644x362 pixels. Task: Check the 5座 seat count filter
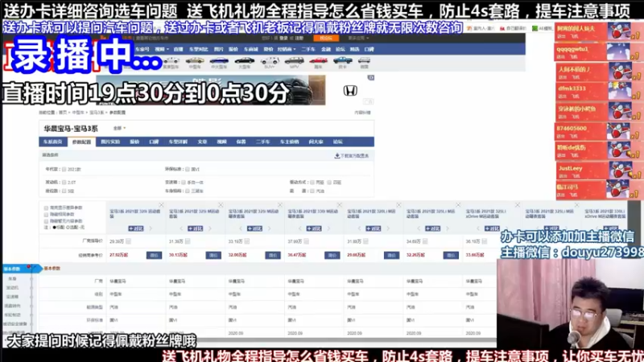(64, 191)
